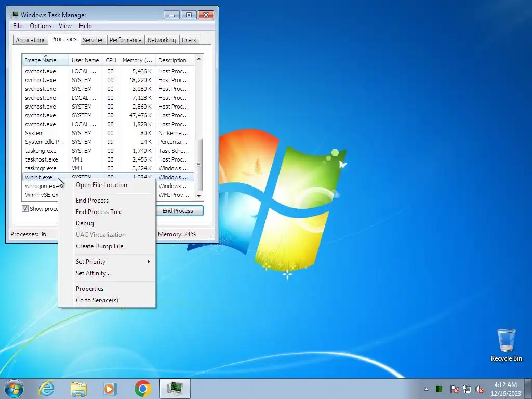Sort by Image Name column header
532x399 pixels.
[x=46, y=60]
